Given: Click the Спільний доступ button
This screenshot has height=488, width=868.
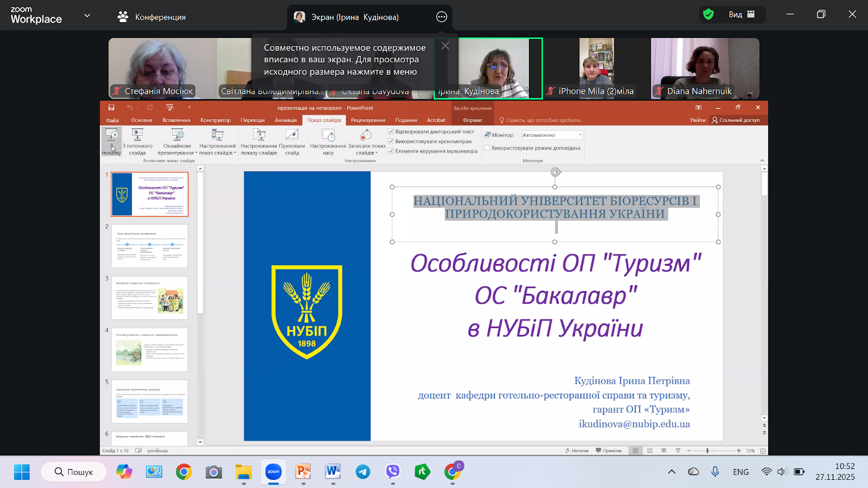Looking at the screenshot, I should point(736,120).
